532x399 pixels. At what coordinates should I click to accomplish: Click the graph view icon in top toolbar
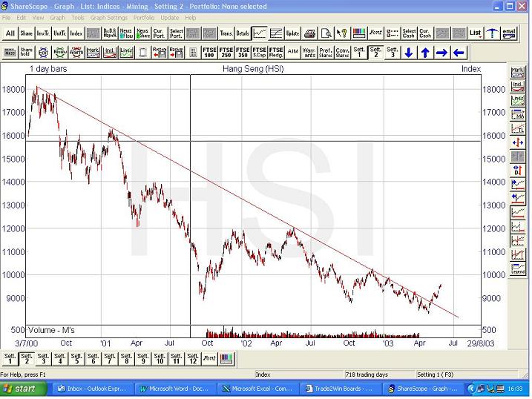[x=259, y=33]
